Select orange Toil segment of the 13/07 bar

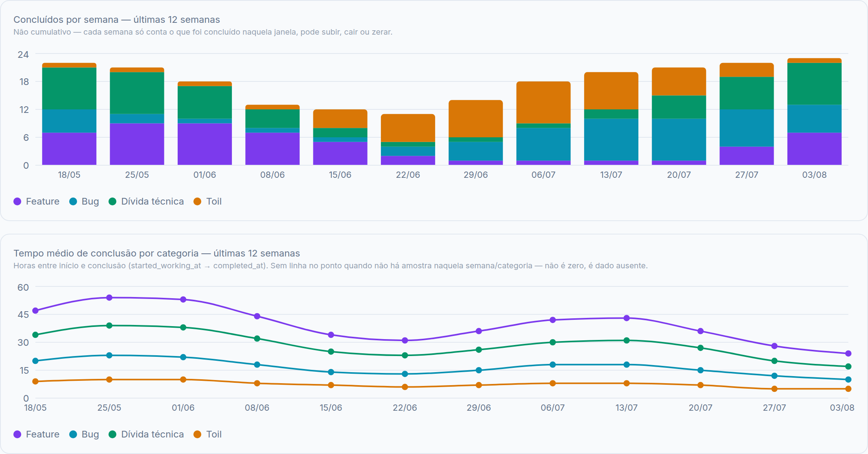pyautogui.click(x=611, y=91)
